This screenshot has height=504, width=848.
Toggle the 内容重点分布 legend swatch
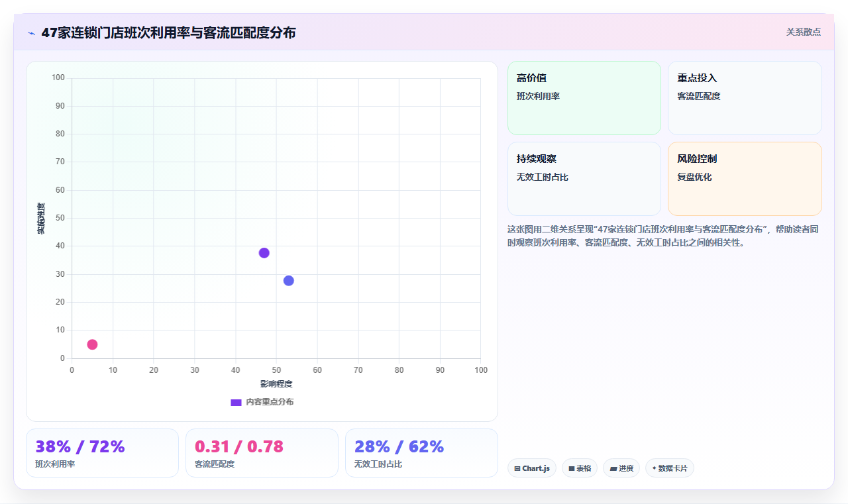[236, 402]
